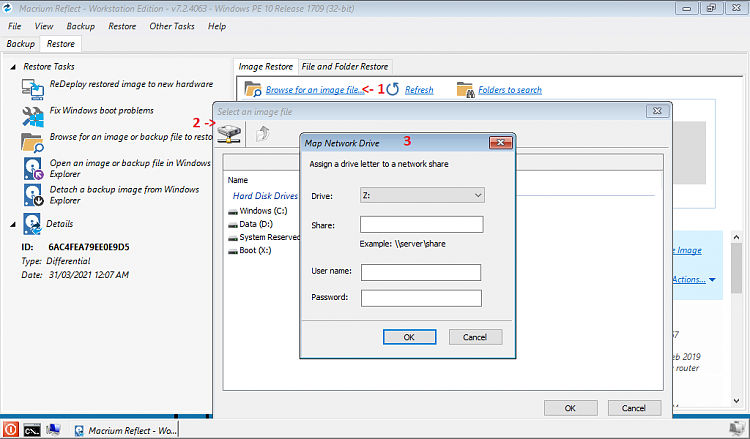Click the network computers taskbar icon

click(53, 430)
